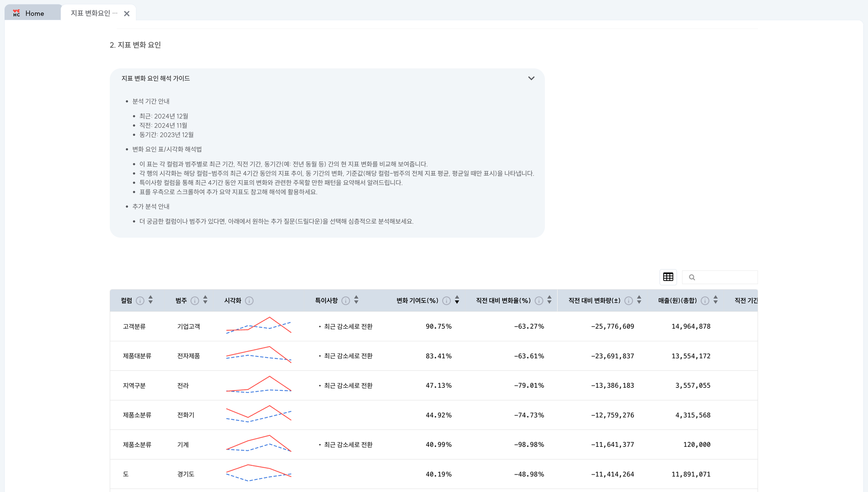Click the 최근: 2024년 12월 bullet

point(164,116)
